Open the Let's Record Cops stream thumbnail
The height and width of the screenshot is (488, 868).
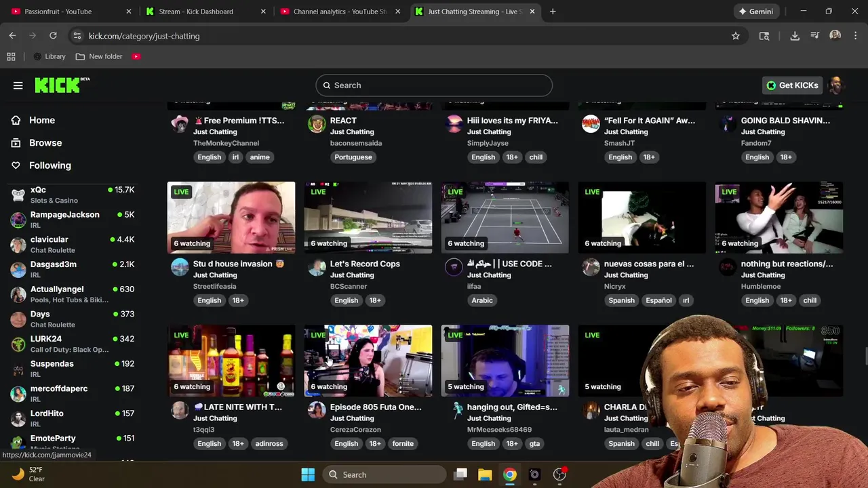(368, 218)
